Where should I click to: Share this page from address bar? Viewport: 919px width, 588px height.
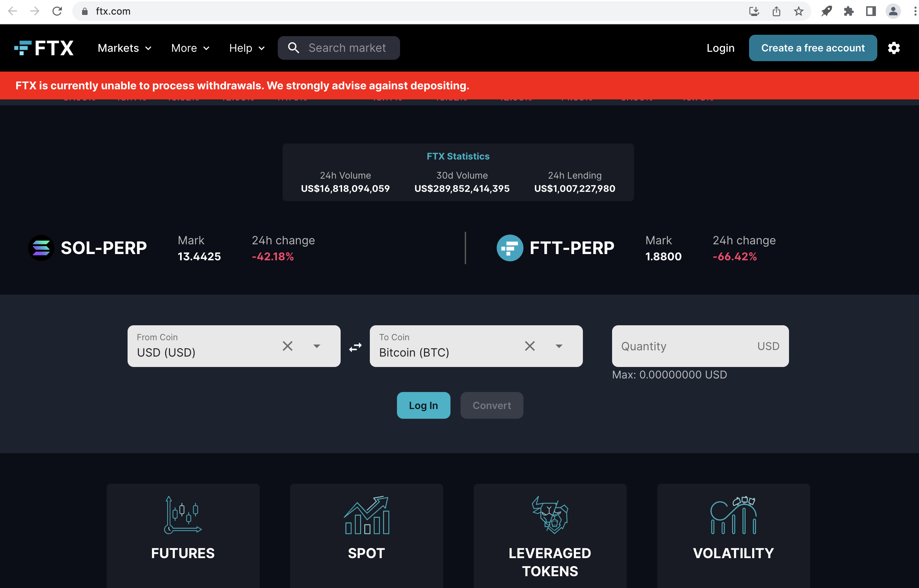tap(776, 11)
